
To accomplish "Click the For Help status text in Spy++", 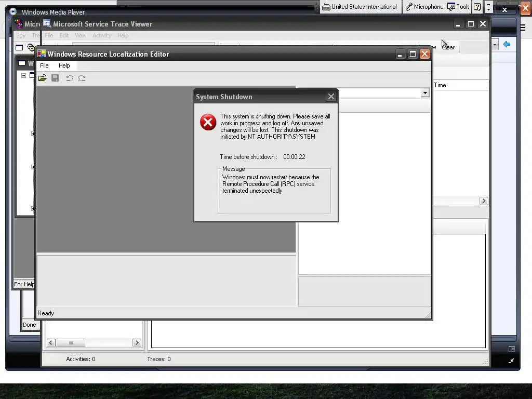I will [x=24, y=284].
